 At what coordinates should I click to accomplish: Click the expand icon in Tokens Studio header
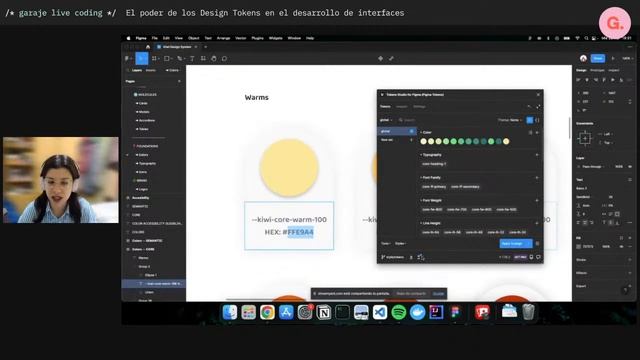[x=538, y=107]
